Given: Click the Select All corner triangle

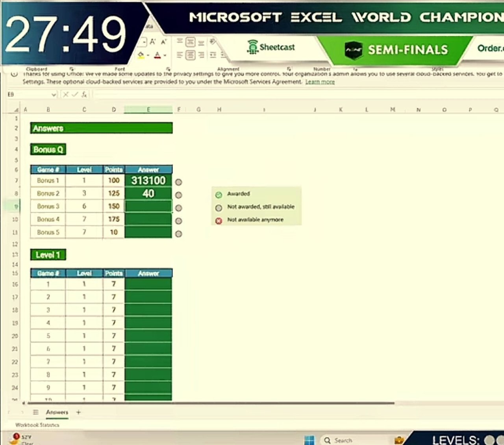Looking at the screenshot, I should click(x=16, y=109).
